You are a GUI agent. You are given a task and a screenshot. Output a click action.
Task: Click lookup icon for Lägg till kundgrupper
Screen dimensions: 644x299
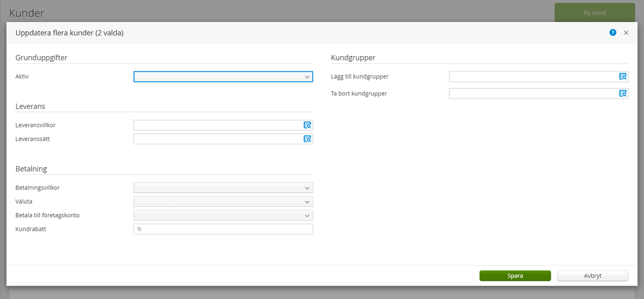click(x=623, y=77)
